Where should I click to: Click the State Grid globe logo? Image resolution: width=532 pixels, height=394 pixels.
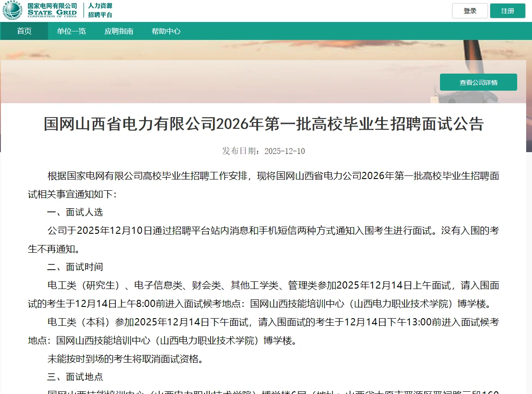click(13, 10)
